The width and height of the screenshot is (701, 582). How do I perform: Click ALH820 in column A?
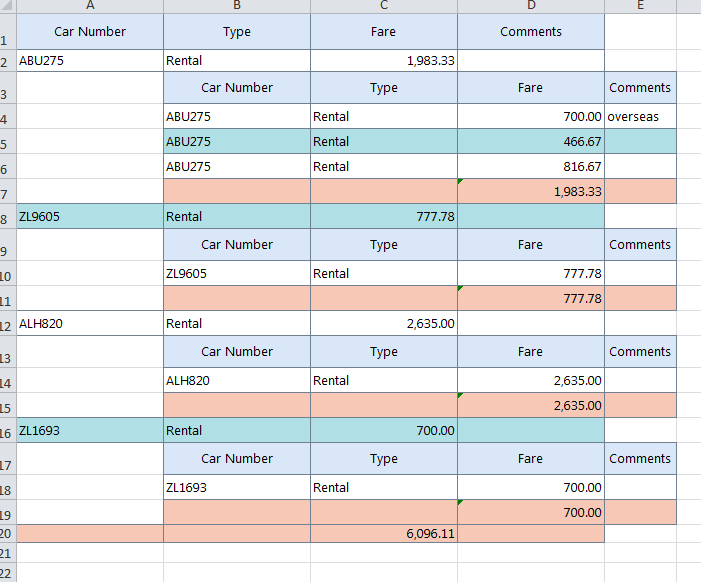90,324
